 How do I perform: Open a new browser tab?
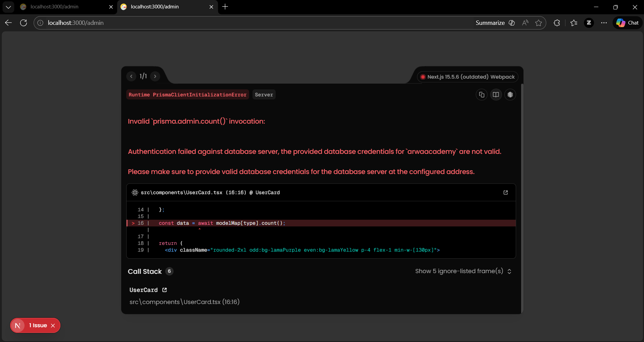point(225,7)
